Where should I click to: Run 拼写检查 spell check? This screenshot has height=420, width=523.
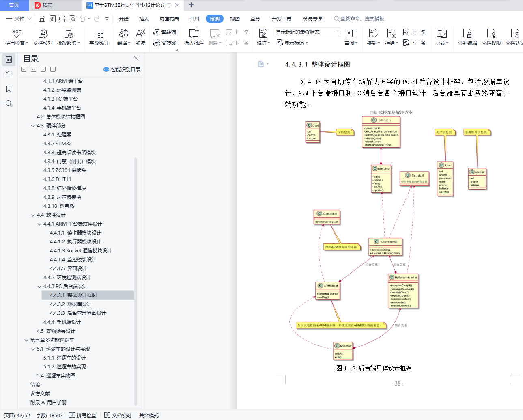tap(17, 37)
